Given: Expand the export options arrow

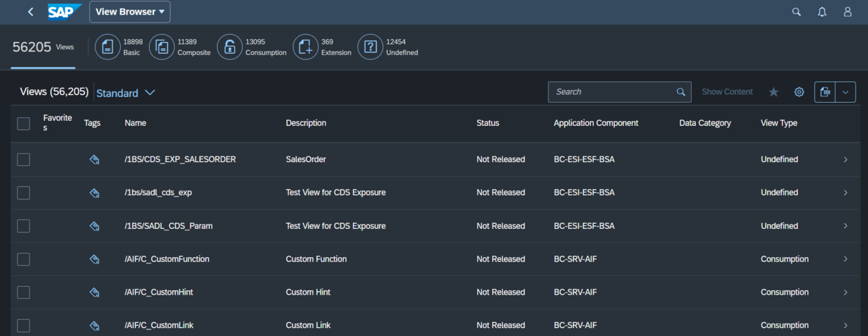Looking at the screenshot, I should click(846, 92).
